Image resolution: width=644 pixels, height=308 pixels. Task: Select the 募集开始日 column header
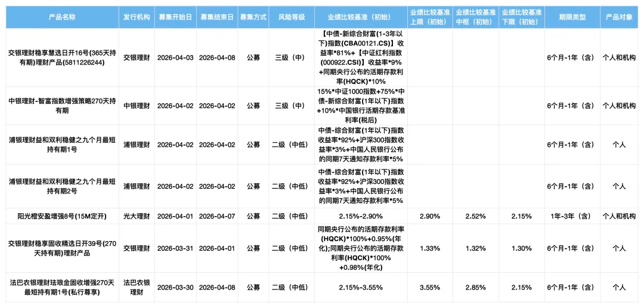click(x=175, y=17)
